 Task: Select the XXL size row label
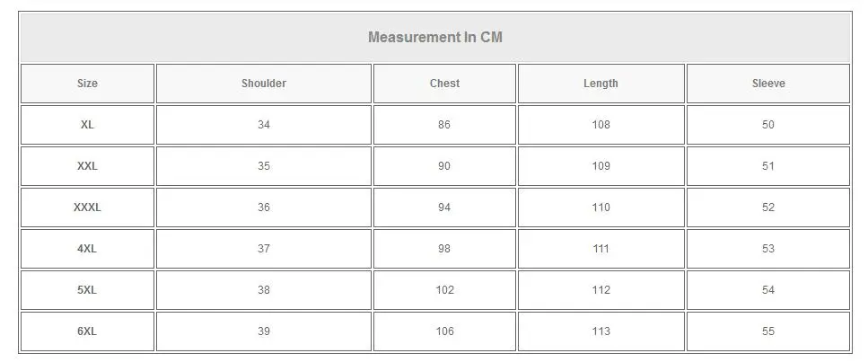(87, 166)
